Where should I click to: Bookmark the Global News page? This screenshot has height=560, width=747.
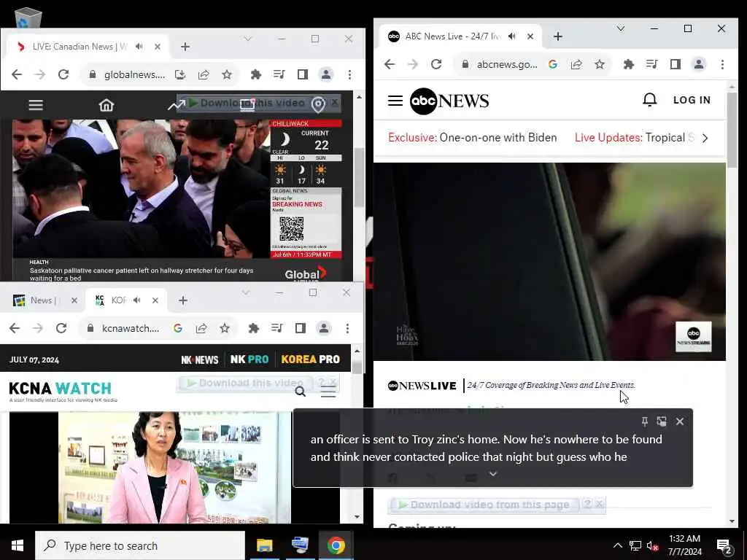[x=227, y=74]
